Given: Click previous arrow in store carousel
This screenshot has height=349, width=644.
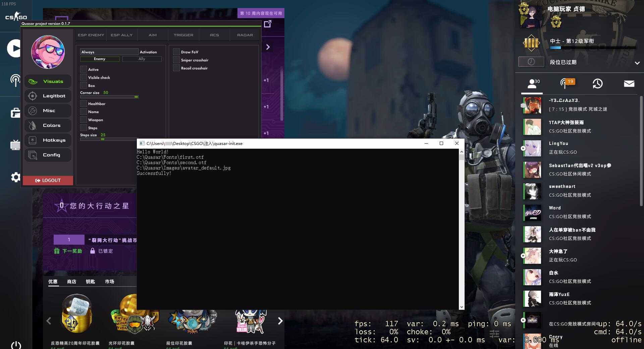Looking at the screenshot, I should [49, 321].
